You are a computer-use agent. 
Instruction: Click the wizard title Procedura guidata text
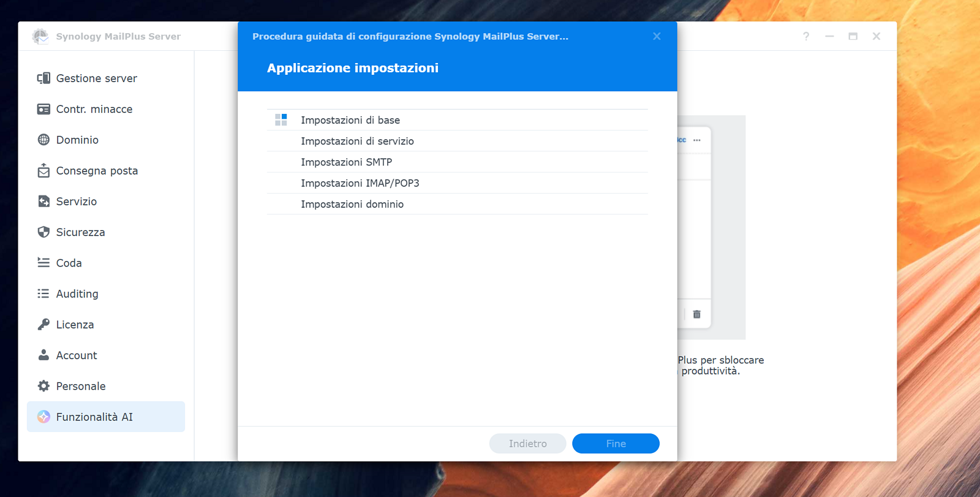tap(410, 36)
